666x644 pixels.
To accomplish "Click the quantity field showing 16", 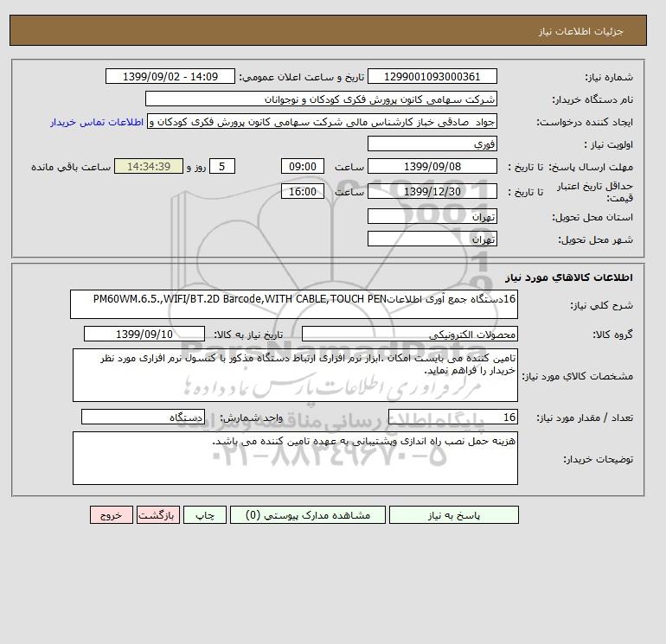I will click(x=452, y=417).
